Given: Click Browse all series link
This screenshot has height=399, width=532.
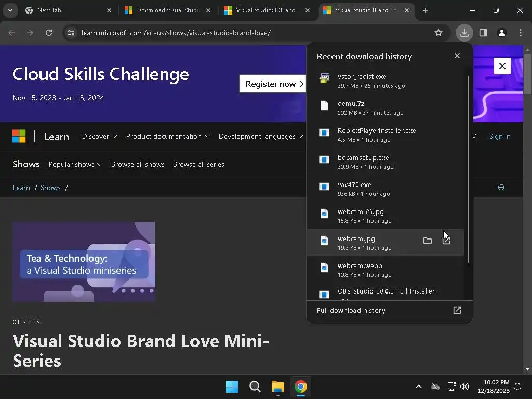Looking at the screenshot, I should (x=198, y=164).
